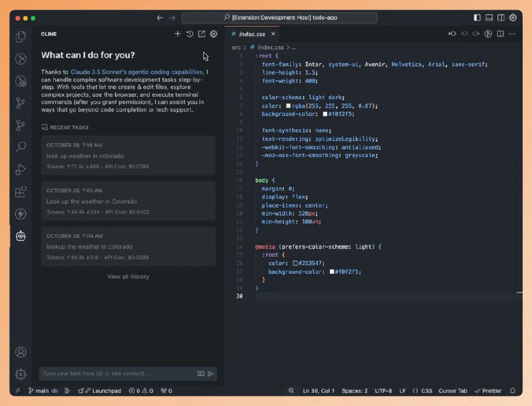532x406 pixels.
Task: Open the Cline robot icon in sidebar
Action: (x=21, y=236)
